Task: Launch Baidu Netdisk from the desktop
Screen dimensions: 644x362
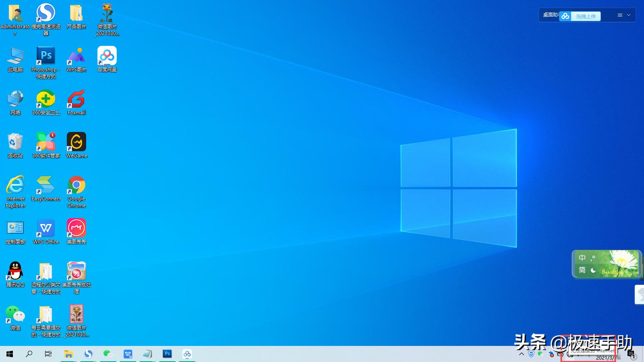Action: (x=107, y=55)
